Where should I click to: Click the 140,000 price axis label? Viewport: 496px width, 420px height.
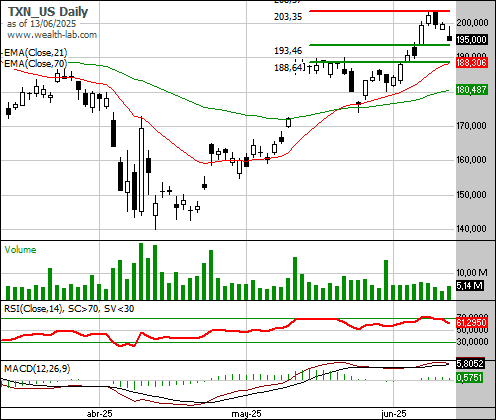[x=471, y=229]
